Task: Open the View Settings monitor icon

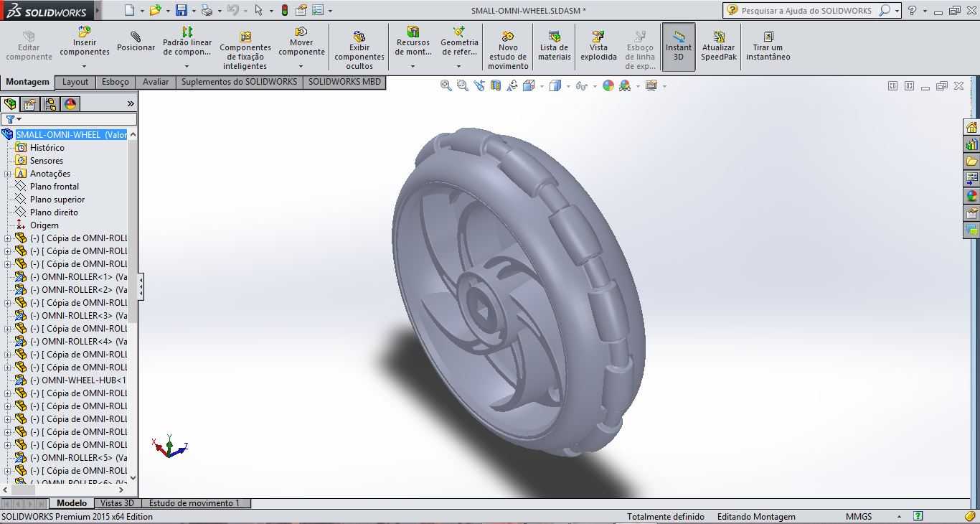Action: click(651, 86)
